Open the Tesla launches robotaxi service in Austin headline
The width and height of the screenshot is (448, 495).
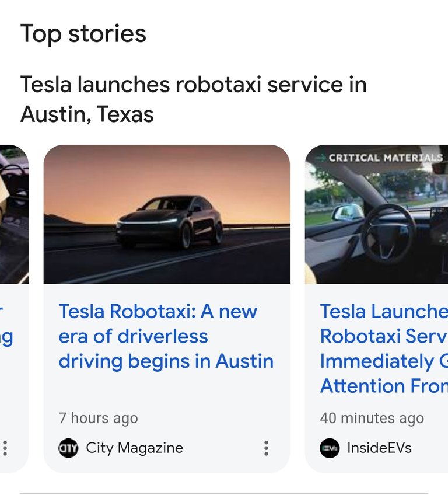point(194,99)
